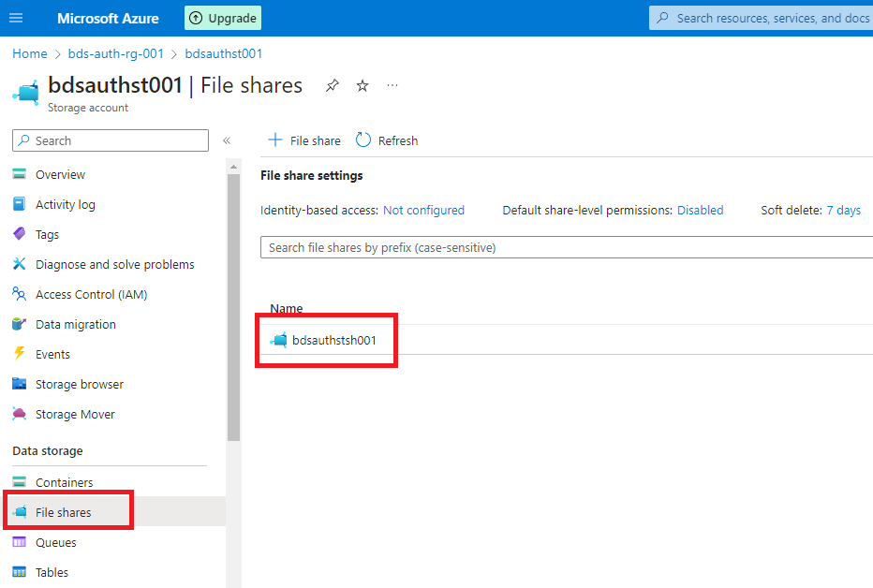Image resolution: width=873 pixels, height=588 pixels.
Task: Open the Tags menu item
Action: point(47,235)
